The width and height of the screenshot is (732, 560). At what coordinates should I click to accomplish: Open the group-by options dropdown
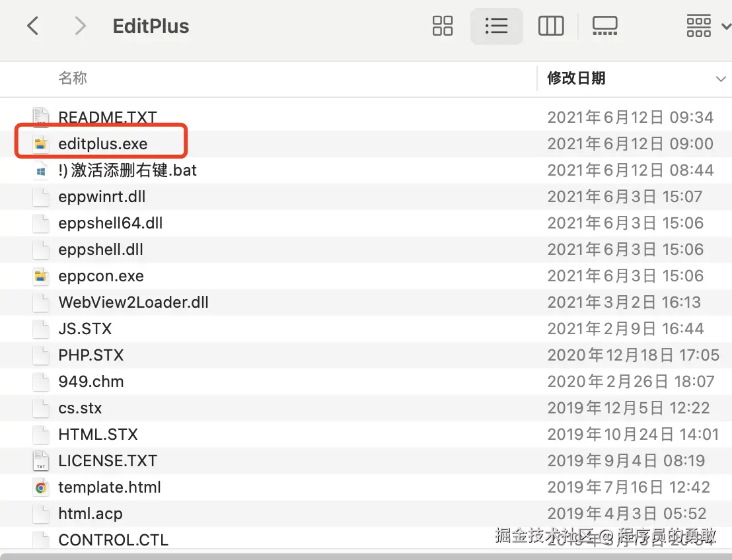[x=709, y=26]
